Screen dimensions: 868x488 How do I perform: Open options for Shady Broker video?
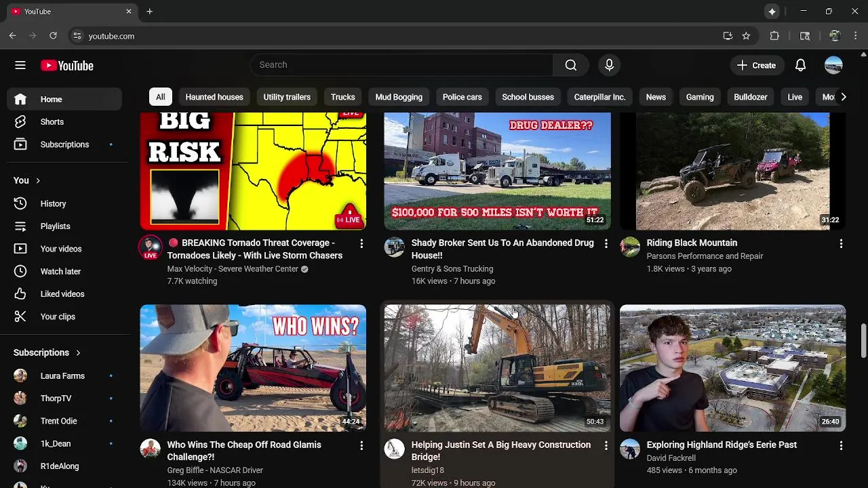(x=606, y=243)
